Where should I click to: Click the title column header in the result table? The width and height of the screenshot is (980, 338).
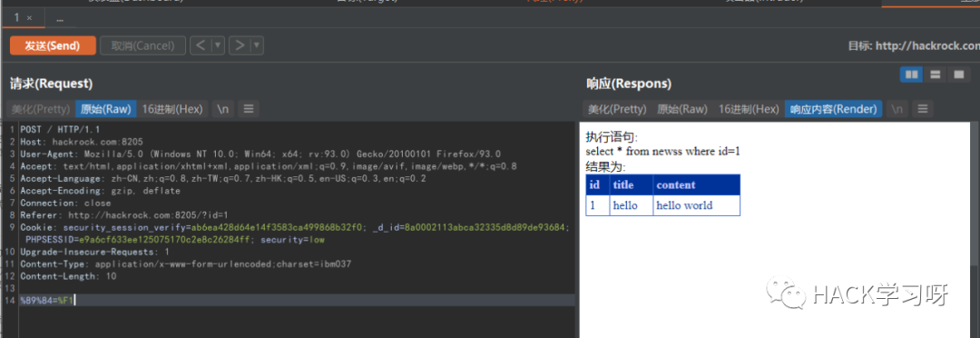(632, 184)
